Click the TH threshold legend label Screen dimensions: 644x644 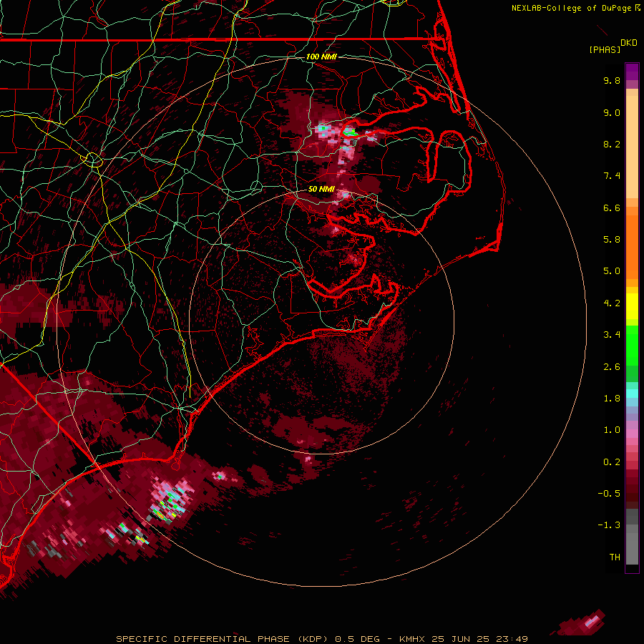point(615,557)
